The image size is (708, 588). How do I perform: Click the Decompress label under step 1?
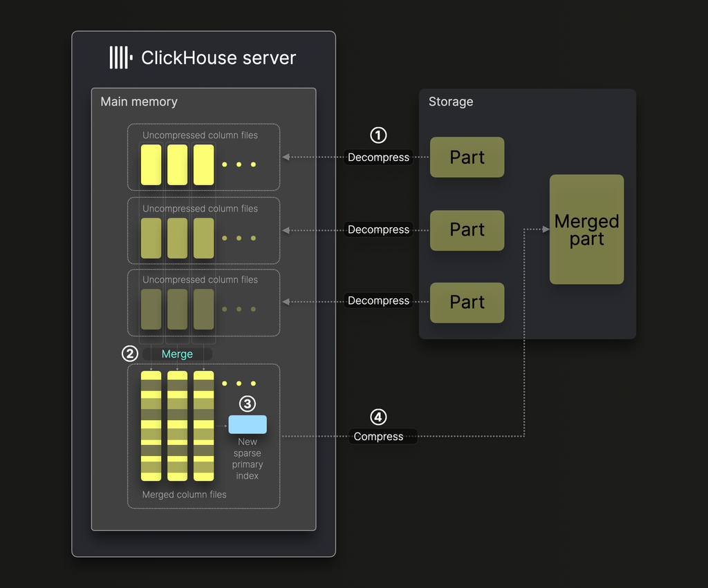[x=378, y=158]
